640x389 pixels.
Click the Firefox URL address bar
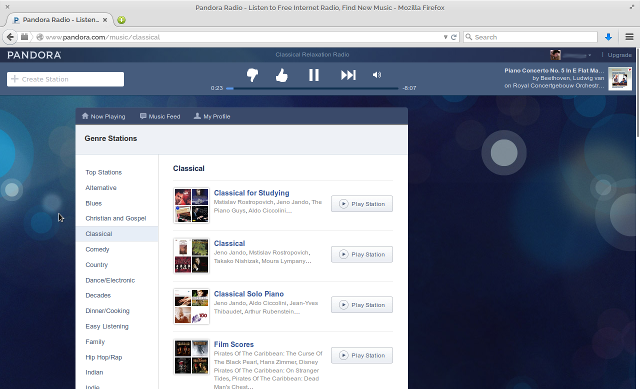click(x=245, y=37)
